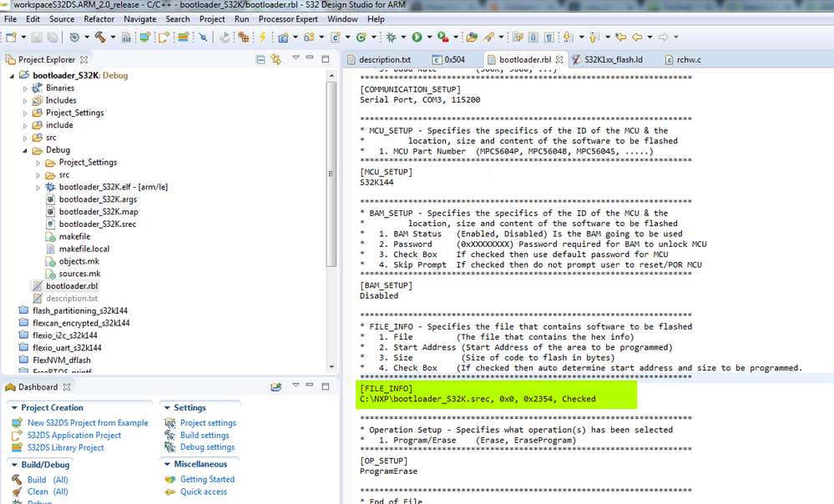Click the Save icon in toolbar

click(37, 38)
